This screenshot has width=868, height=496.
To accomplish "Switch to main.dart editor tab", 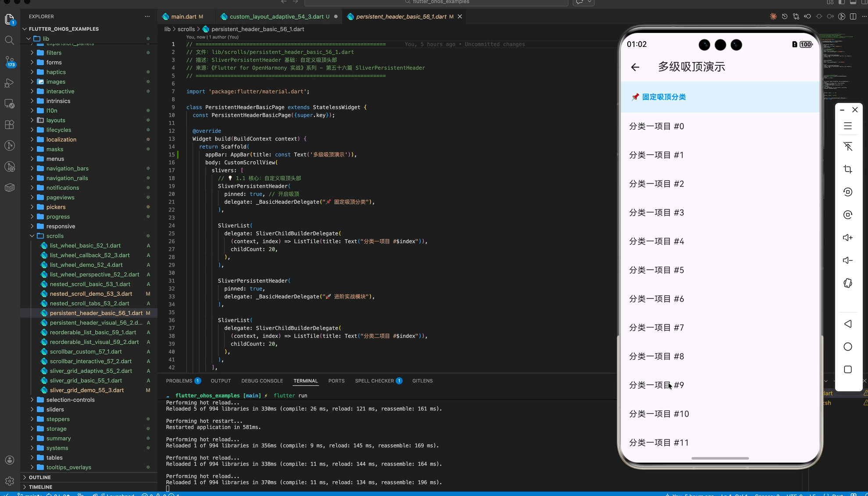I will (183, 17).
